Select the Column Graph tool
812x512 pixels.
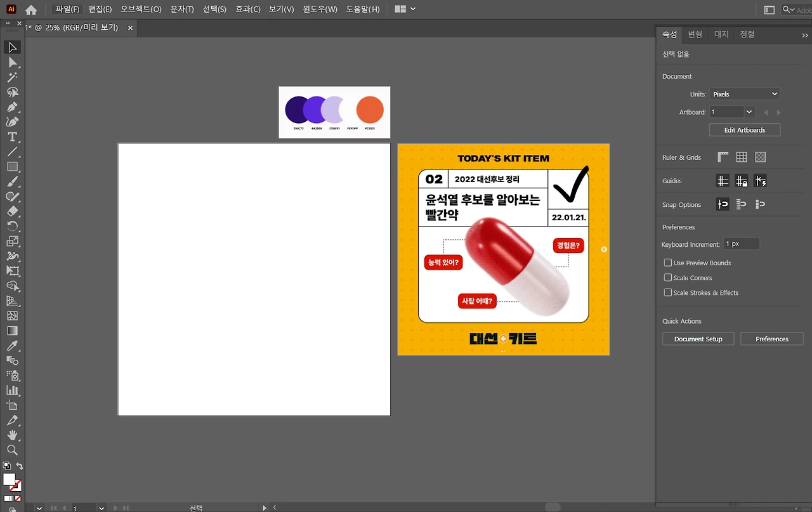(x=12, y=390)
